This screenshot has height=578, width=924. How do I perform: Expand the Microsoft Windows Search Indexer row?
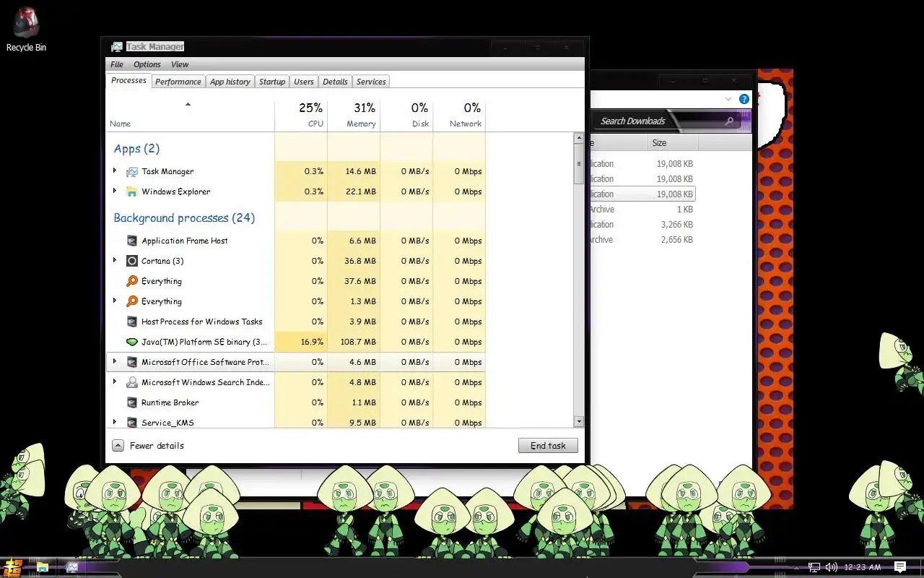(115, 382)
